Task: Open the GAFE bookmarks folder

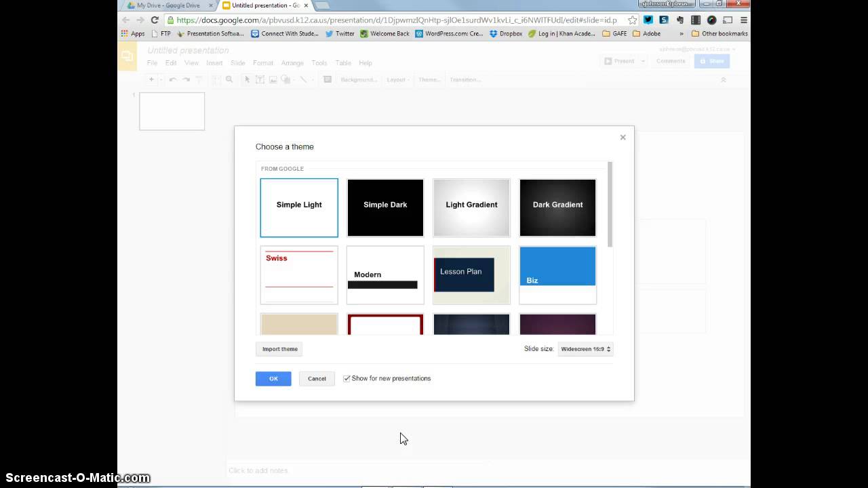Action: 614,33
